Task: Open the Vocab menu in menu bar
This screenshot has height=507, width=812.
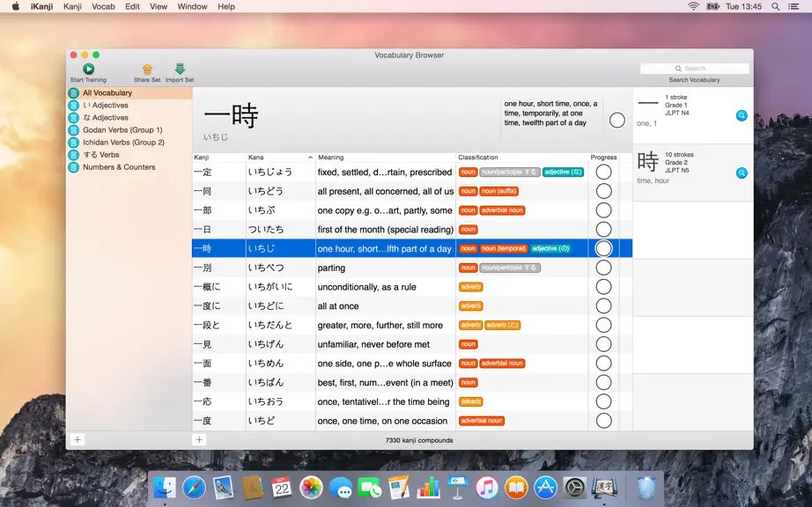Action: pos(103,7)
